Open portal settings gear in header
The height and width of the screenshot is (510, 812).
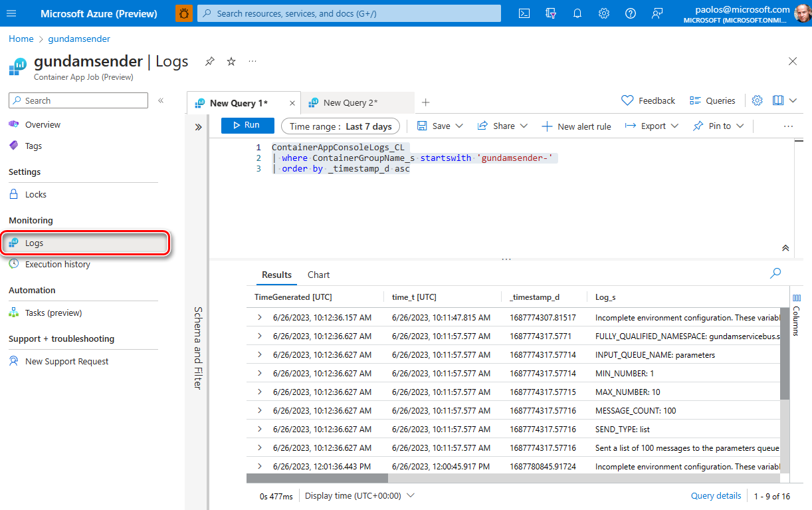(604, 13)
